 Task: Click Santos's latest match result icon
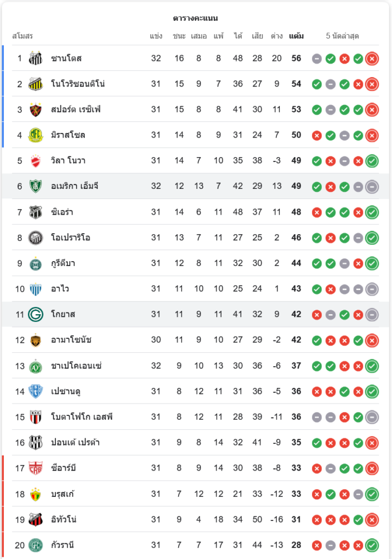pos(372,58)
